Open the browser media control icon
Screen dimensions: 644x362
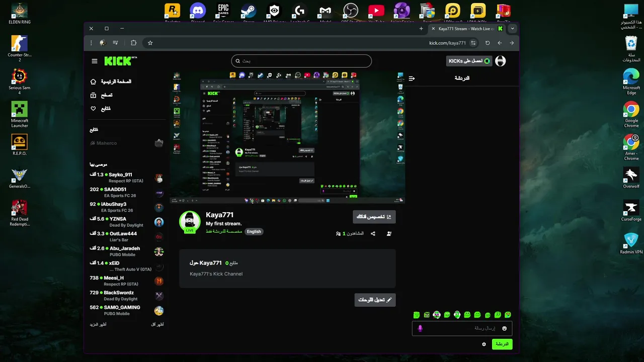pos(116,43)
